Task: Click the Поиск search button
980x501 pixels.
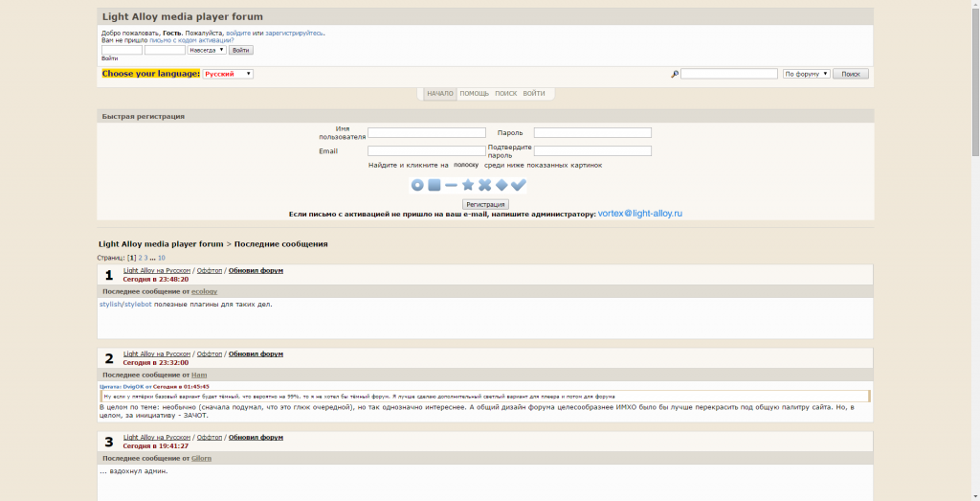Action: click(851, 74)
